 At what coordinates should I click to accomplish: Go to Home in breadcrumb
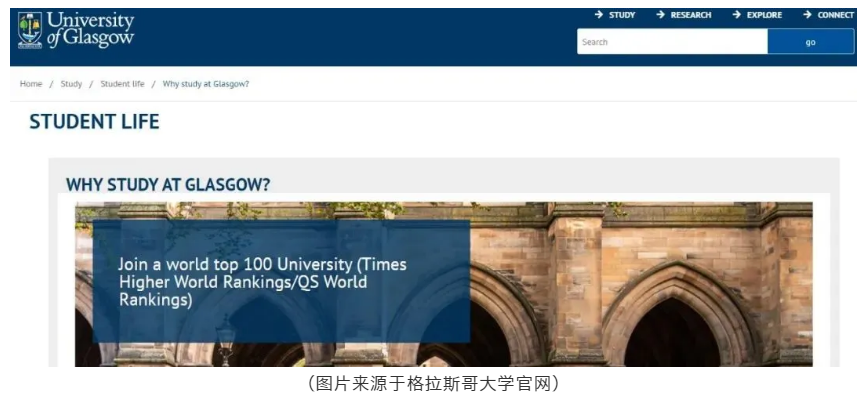click(31, 84)
